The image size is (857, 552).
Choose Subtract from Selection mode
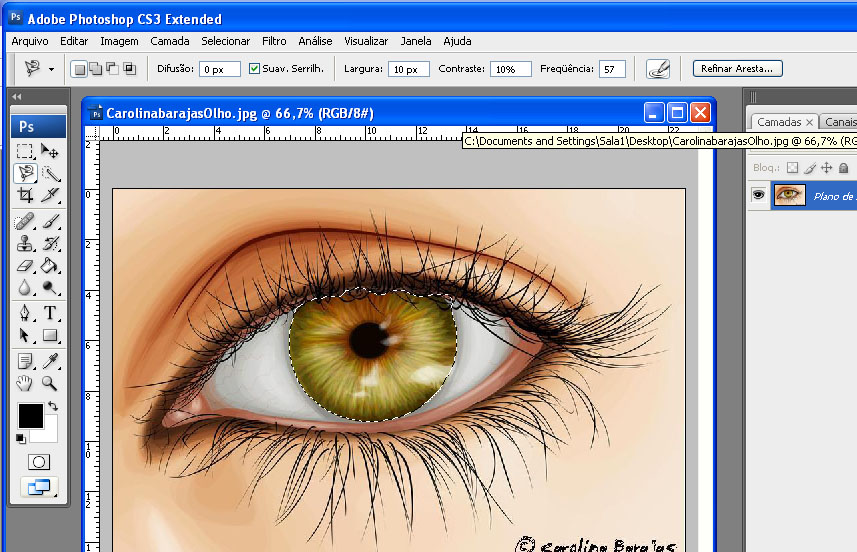[112, 69]
